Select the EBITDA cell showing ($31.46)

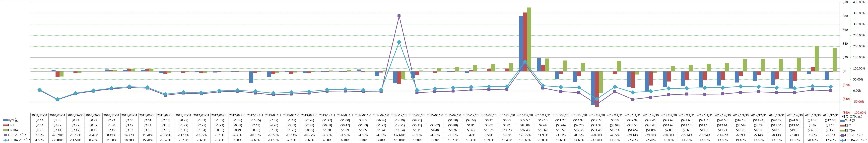point(596,130)
